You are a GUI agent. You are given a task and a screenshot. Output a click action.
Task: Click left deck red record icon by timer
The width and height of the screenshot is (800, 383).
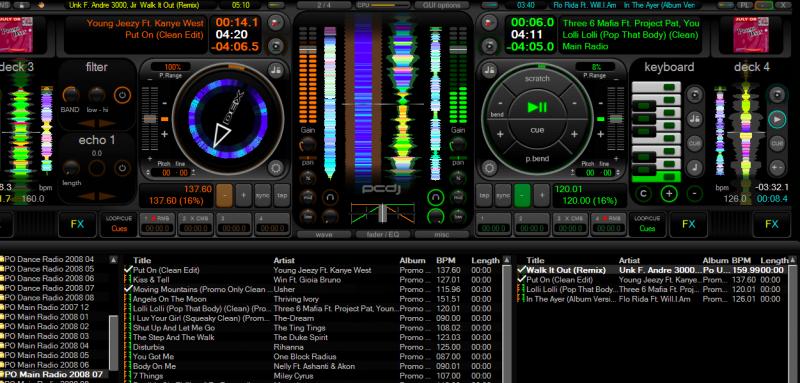(x=276, y=23)
